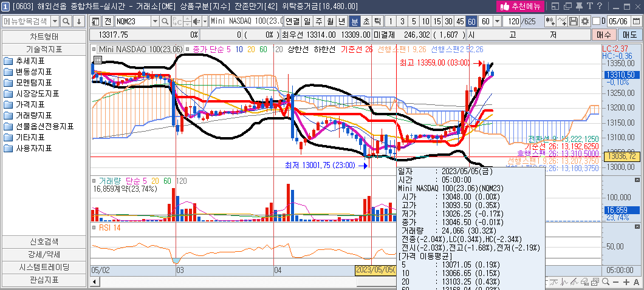
Task: Click the A auto-scale icon at bottom right
Action: click(x=637, y=282)
